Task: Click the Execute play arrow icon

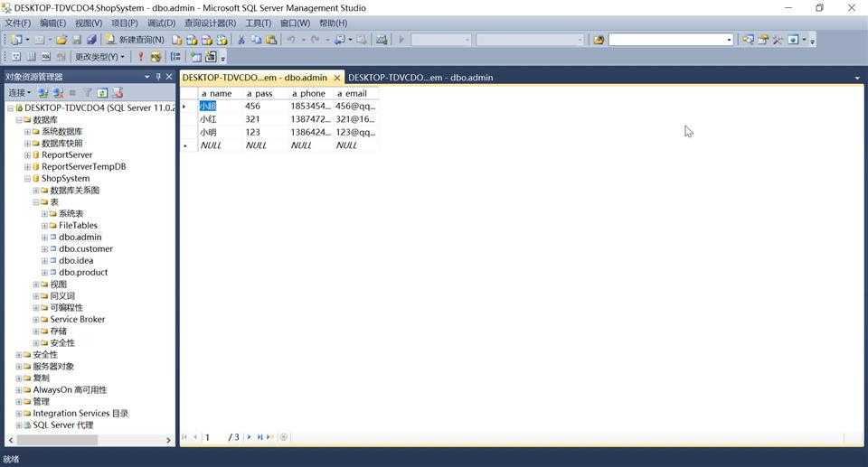Action: point(401,40)
